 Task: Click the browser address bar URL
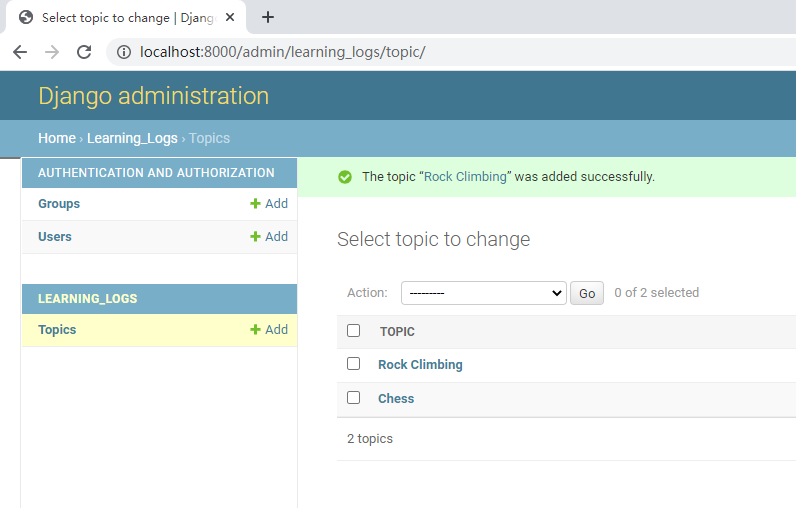[x=283, y=52]
